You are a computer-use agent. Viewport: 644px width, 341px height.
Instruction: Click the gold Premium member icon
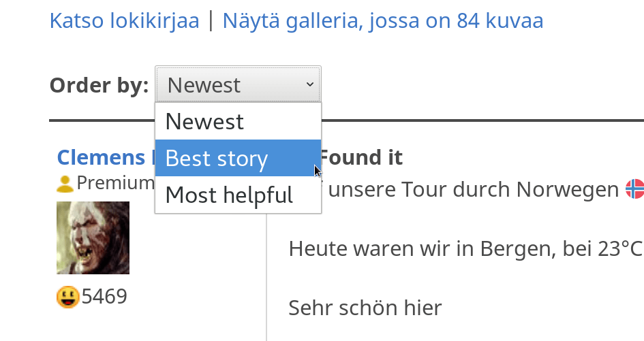click(x=65, y=183)
